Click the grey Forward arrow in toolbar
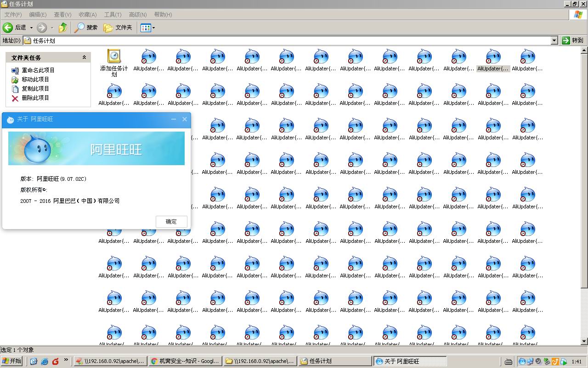Screen dimensions: 588x368 click(42, 28)
